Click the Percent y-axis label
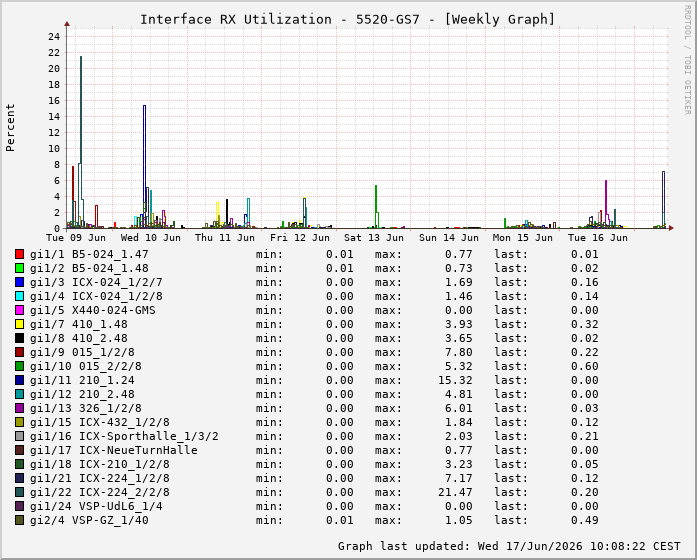697x560 pixels. click(10, 128)
